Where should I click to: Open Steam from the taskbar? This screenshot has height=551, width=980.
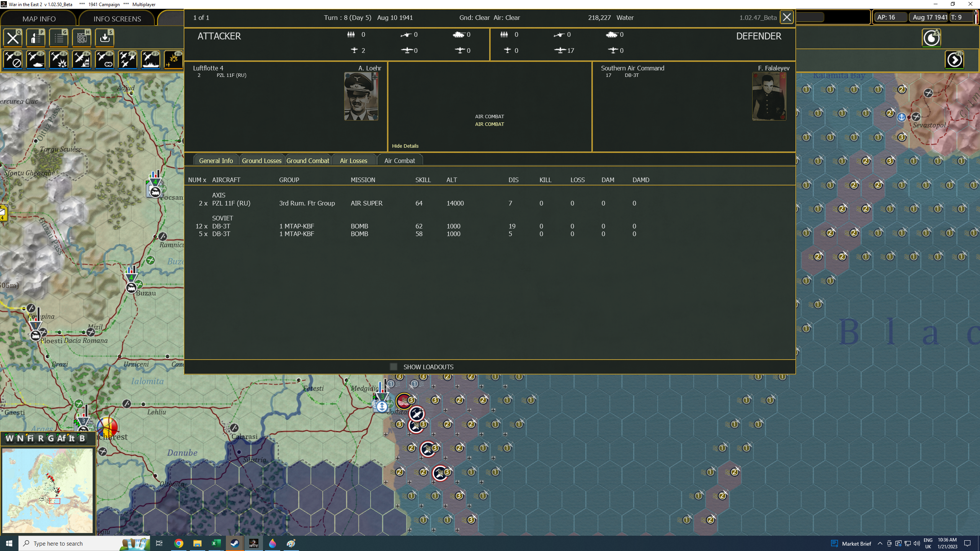[235, 543]
